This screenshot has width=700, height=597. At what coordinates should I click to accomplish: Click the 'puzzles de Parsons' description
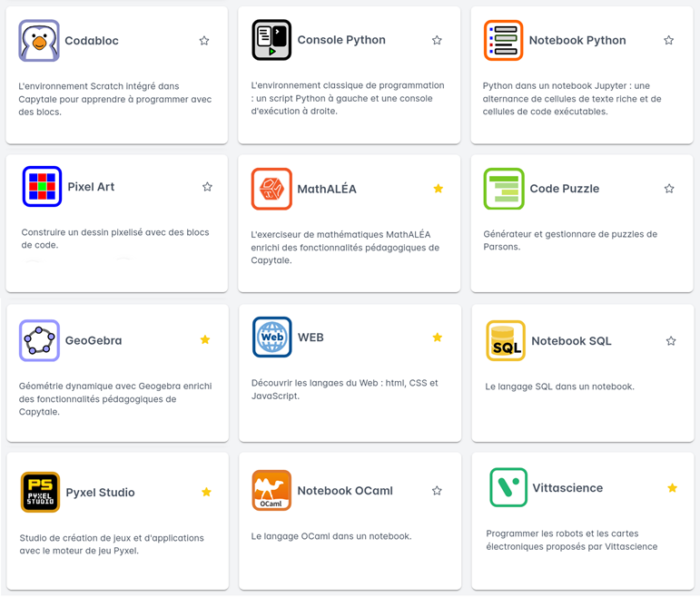point(570,240)
